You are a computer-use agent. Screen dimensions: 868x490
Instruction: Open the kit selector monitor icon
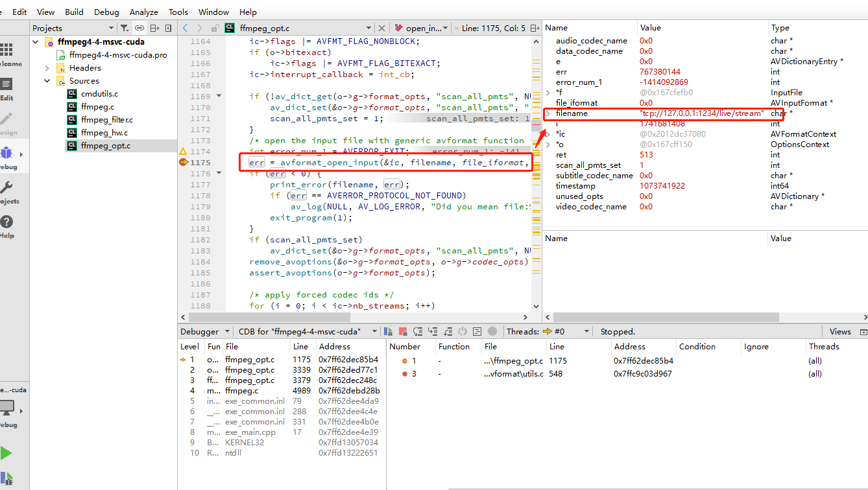click(6, 409)
